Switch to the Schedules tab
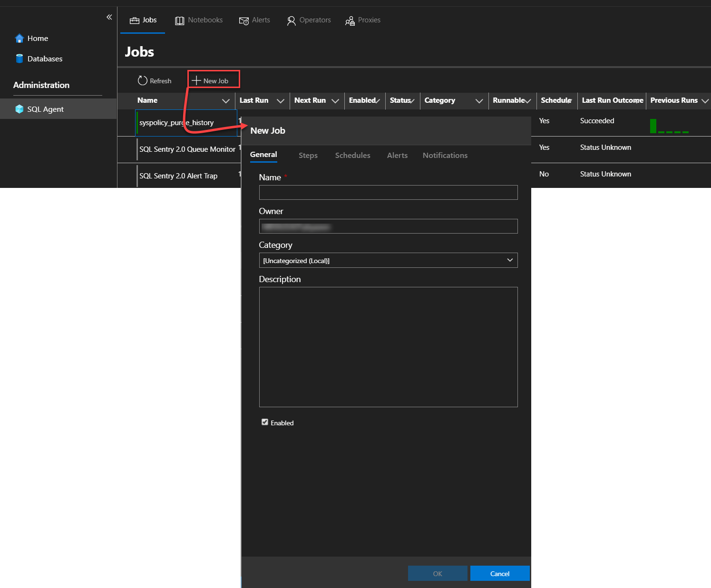The image size is (711, 588). 352,156
